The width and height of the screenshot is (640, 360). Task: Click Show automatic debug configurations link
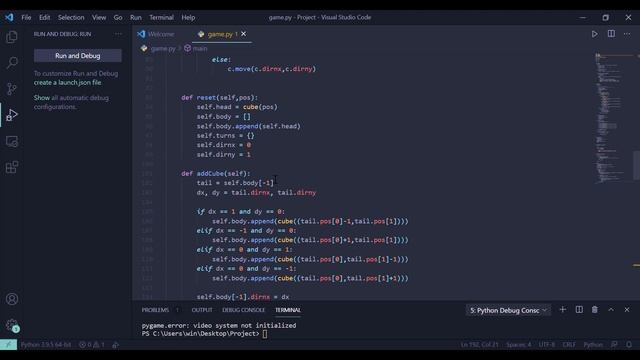click(x=42, y=98)
